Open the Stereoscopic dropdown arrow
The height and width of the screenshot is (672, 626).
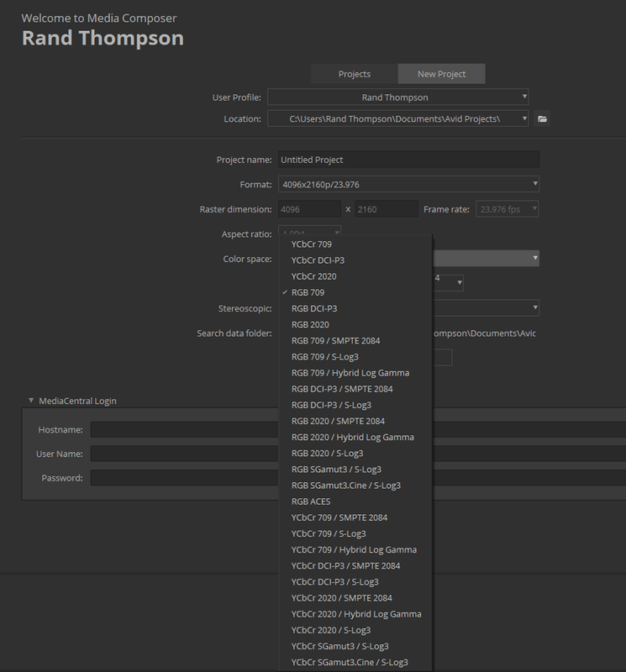point(535,307)
